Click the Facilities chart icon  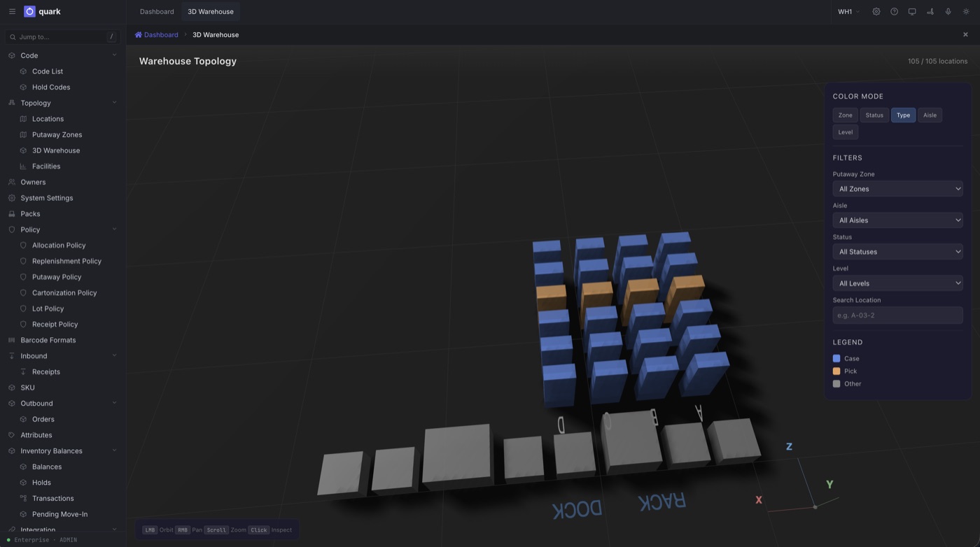point(23,166)
